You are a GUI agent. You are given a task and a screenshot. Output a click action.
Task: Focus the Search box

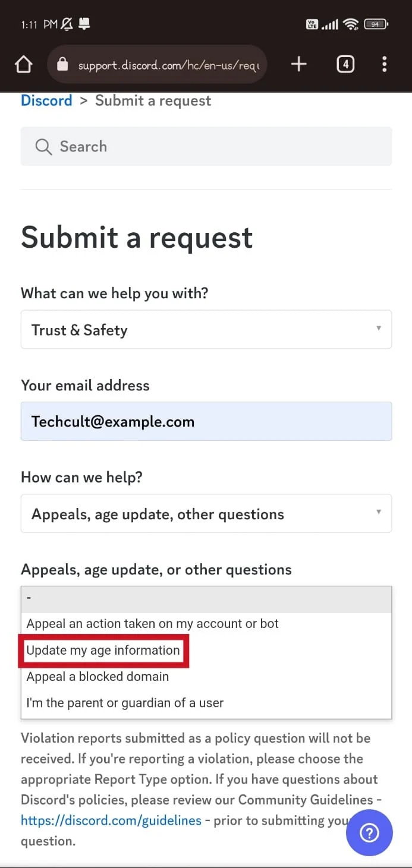(206, 146)
